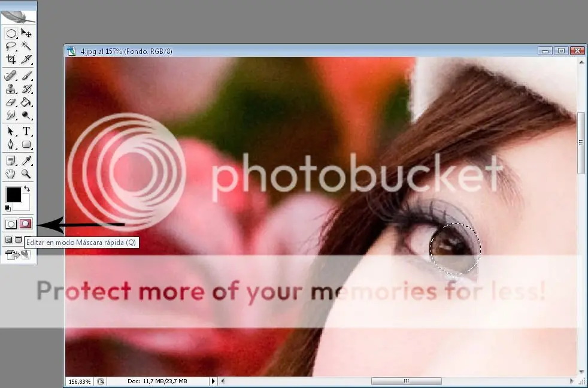Open the status bar info options arrow
The height and width of the screenshot is (388, 588).
(213, 381)
